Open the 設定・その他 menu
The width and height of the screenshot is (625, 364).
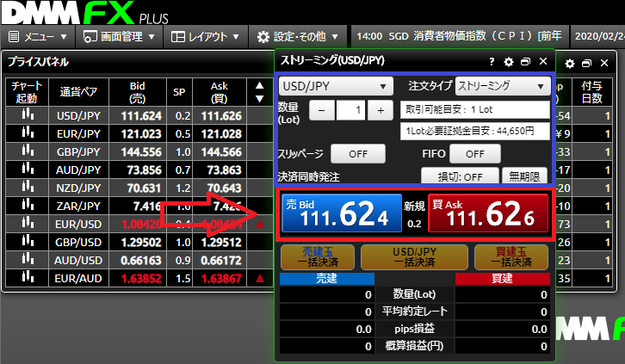click(298, 37)
